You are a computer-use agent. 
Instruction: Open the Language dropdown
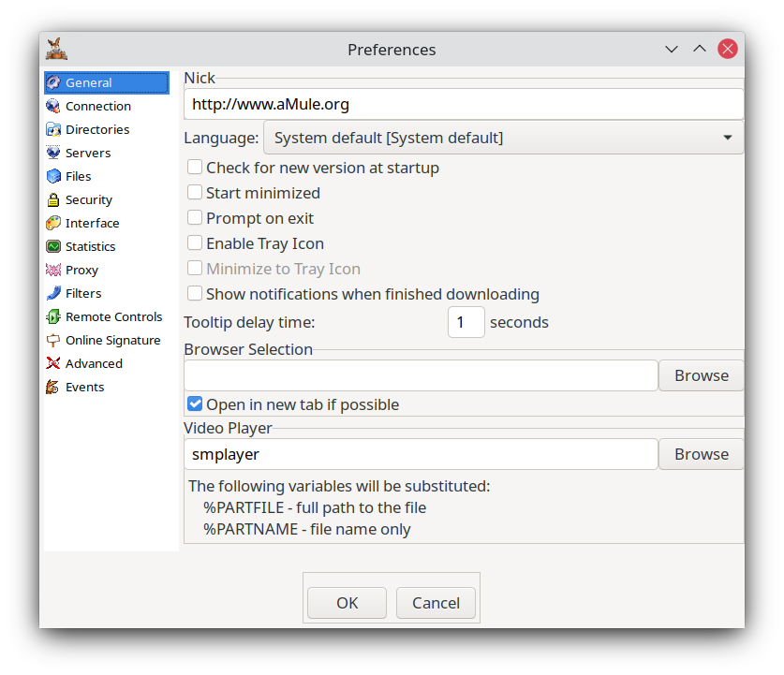[504, 138]
